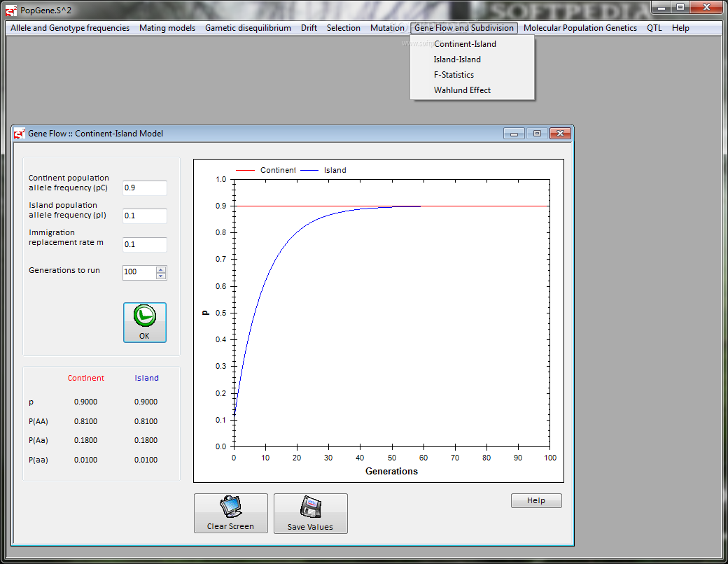Viewport: 728px width, 564px height.
Task: Focus the Immigration replacement rate m field
Action: point(144,245)
